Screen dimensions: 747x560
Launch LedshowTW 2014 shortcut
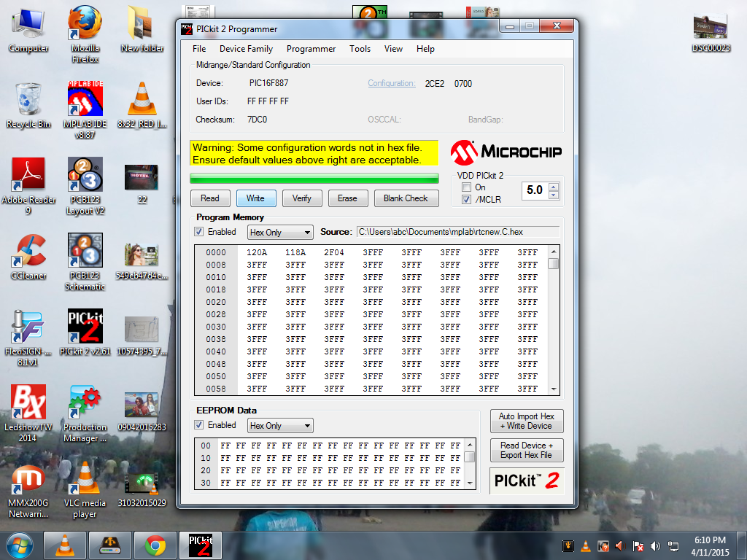coord(28,413)
